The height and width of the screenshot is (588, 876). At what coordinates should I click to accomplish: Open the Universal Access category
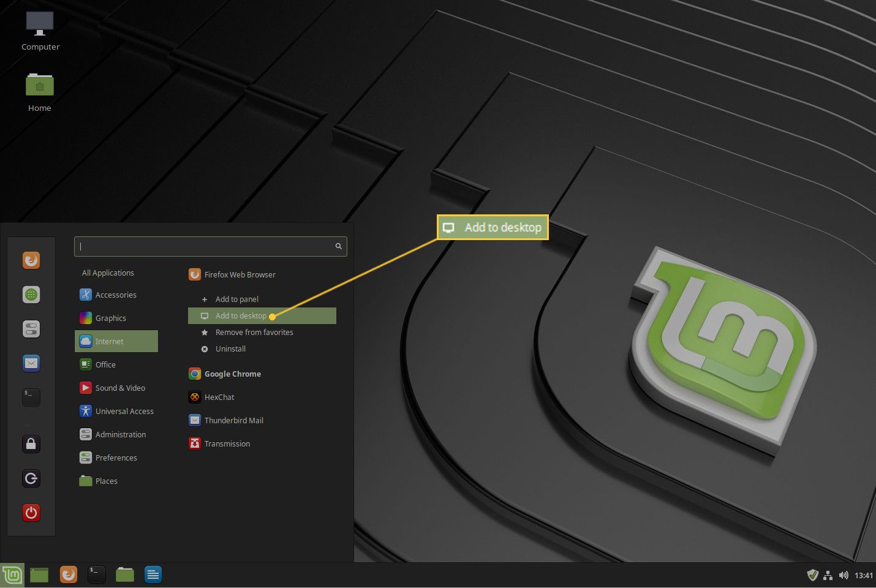pos(116,411)
